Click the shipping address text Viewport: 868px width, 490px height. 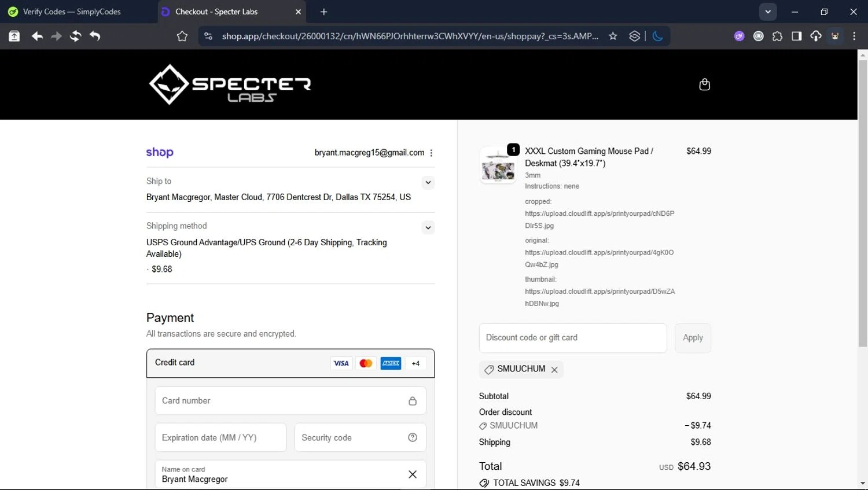click(x=278, y=197)
